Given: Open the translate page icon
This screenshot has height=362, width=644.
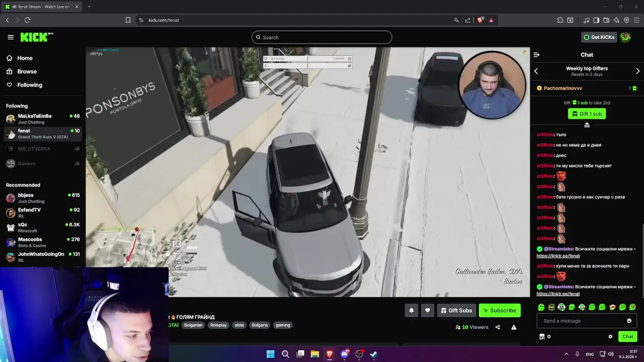Looking at the screenshot, I should click(456, 20).
